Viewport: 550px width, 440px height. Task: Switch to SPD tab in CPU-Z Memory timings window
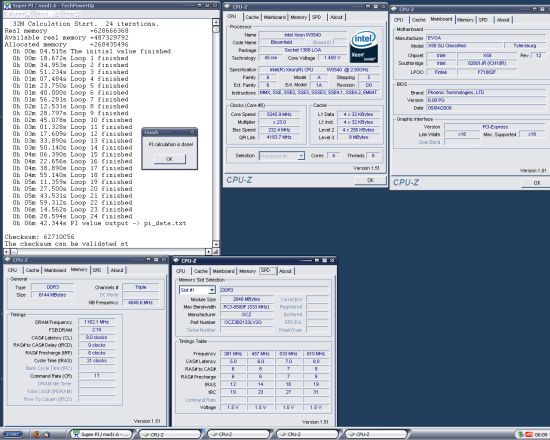[x=97, y=270]
